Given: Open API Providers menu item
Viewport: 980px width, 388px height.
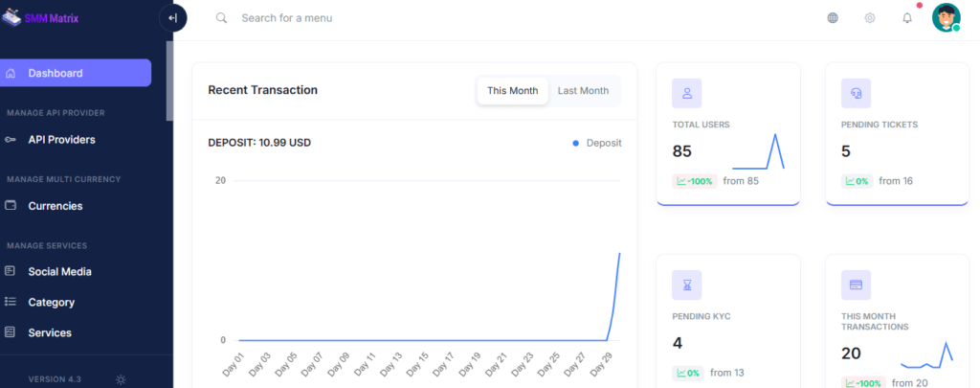Looking at the screenshot, I should [x=61, y=140].
